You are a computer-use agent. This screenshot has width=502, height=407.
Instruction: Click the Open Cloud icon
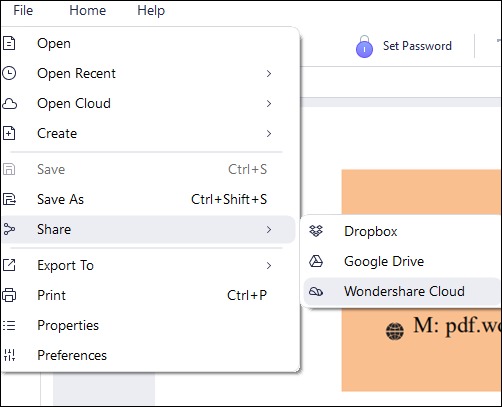tap(9, 104)
